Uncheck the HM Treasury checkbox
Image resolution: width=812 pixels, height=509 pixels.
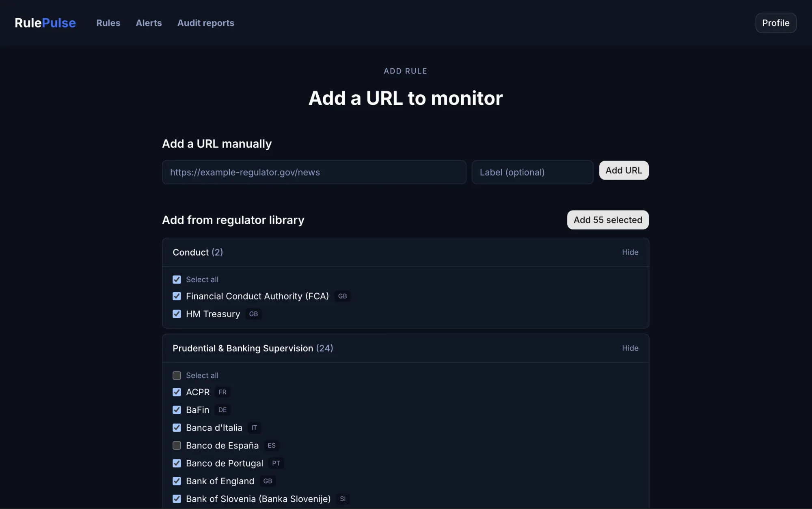[x=177, y=314]
